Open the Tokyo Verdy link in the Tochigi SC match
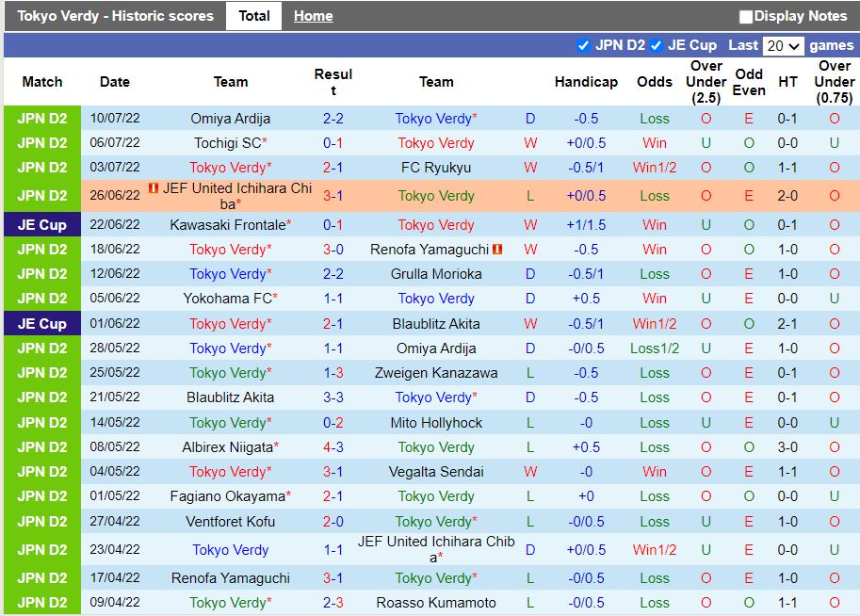 click(436, 143)
